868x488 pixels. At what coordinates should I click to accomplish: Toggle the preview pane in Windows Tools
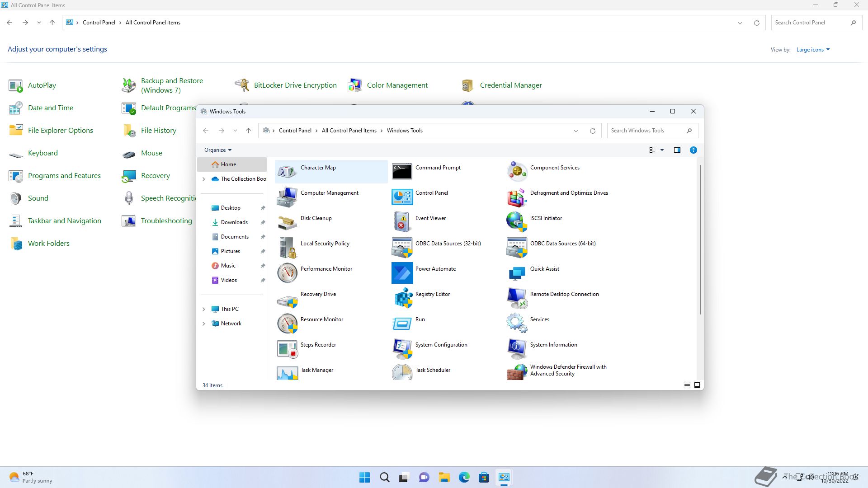[x=677, y=150]
